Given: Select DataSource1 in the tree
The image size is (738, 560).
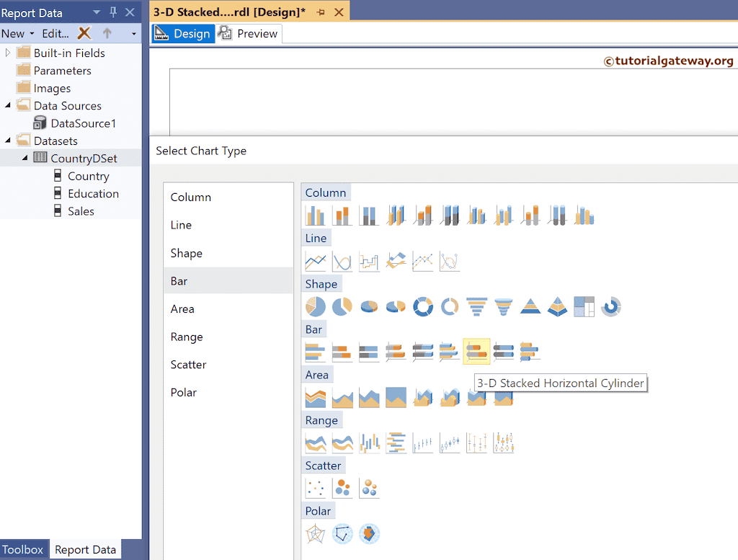Looking at the screenshot, I should (83, 123).
